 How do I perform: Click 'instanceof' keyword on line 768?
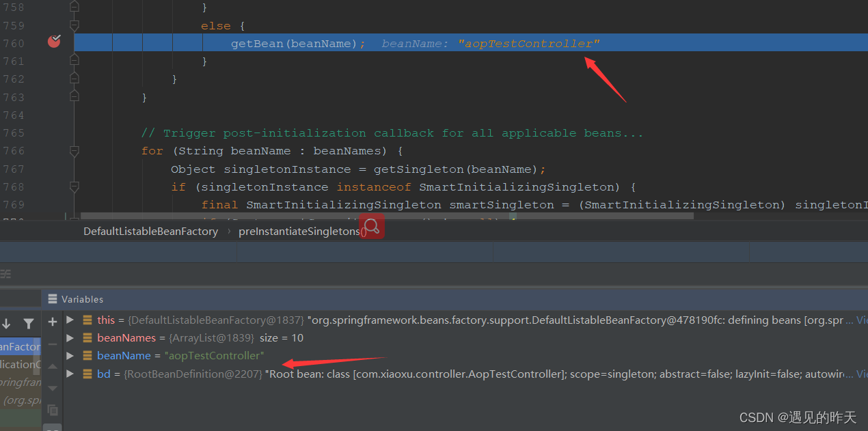pos(374,186)
